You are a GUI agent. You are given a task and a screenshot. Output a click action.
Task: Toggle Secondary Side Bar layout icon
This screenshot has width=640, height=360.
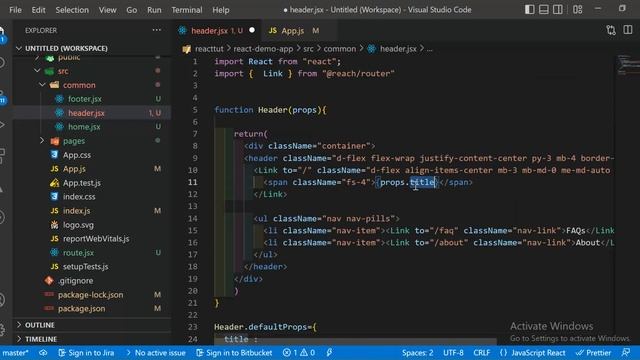[x=558, y=9]
